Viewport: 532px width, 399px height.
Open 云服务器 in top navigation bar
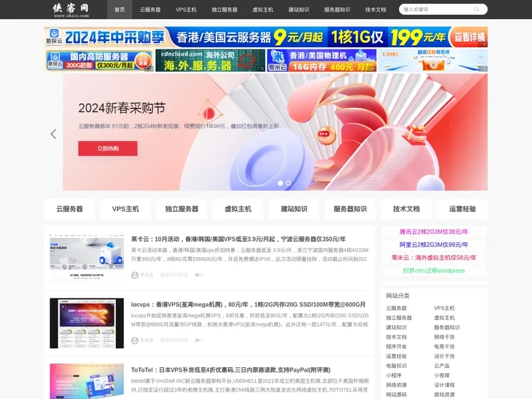[150, 10]
